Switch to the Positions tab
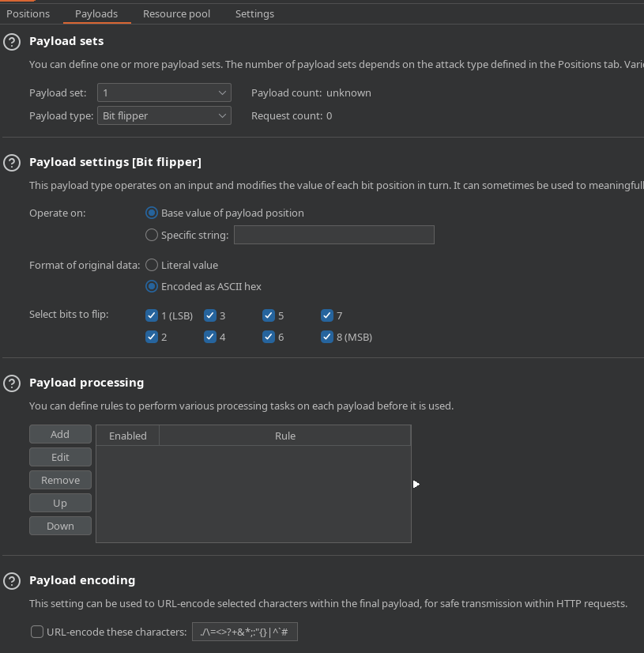644x653 pixels. (x=28, y=13)
